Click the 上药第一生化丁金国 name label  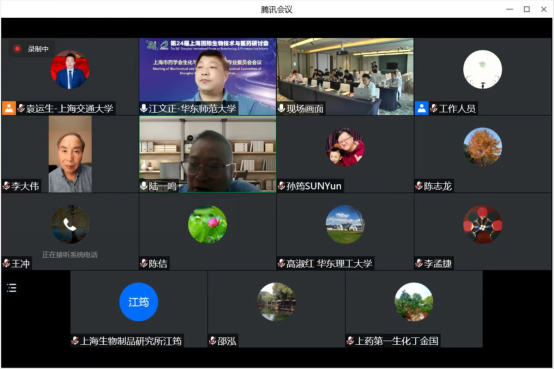[397, 341]
